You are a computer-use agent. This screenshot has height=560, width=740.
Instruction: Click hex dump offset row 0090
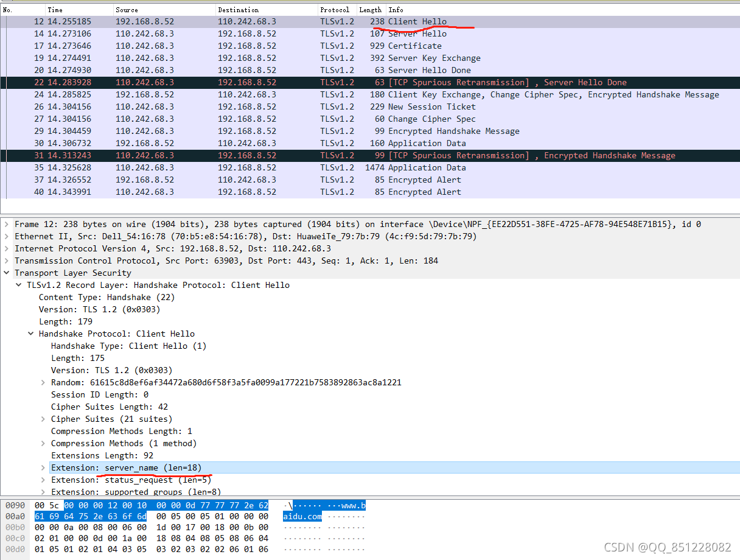point(15,505)
